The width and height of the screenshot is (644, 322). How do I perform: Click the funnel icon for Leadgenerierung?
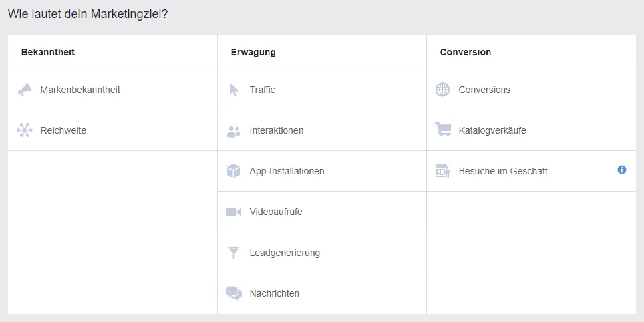[x=233, y=253]
